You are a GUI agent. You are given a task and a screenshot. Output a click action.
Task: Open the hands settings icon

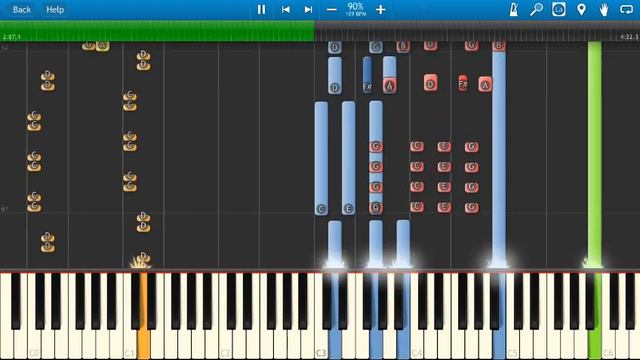pos(604,9)
